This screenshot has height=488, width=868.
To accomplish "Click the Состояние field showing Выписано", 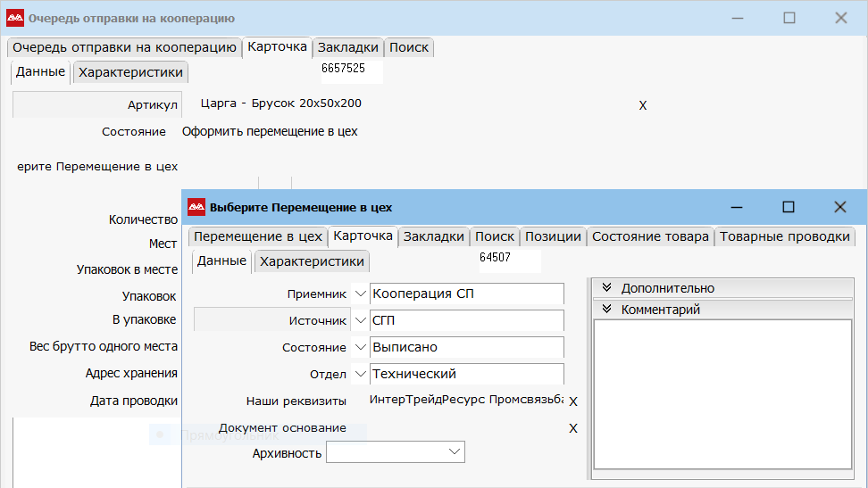I will (467, 347).
